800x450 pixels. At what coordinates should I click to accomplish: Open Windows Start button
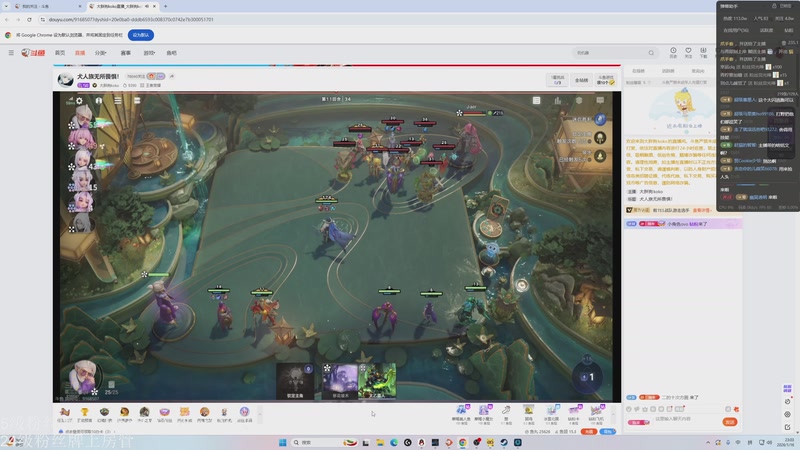click(x=282, y=442)
